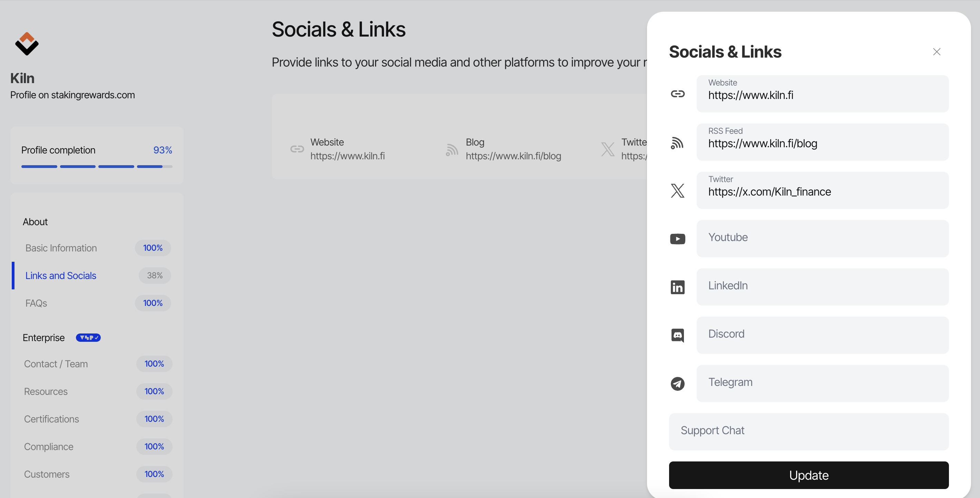Click the website link icon in the panel
Image resolution: width=980 pixels, height=498 pixels.
678,94
